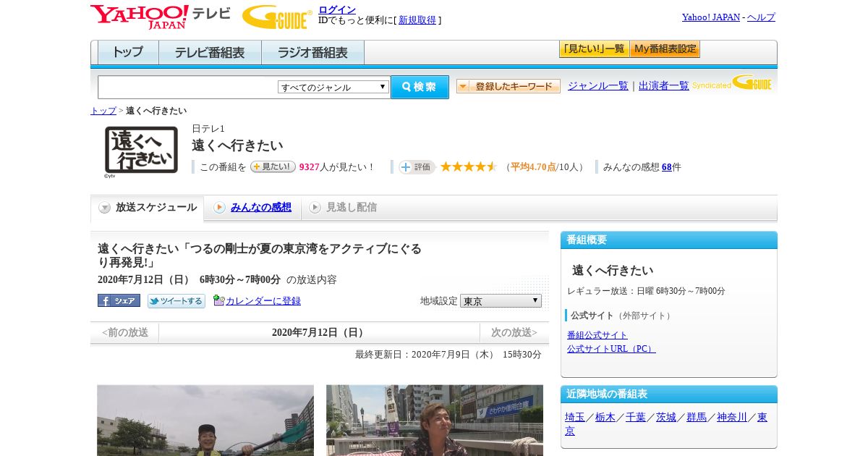Click the star rating display
The height and width of the screenshot is (456, 868).
coord(469,166)
